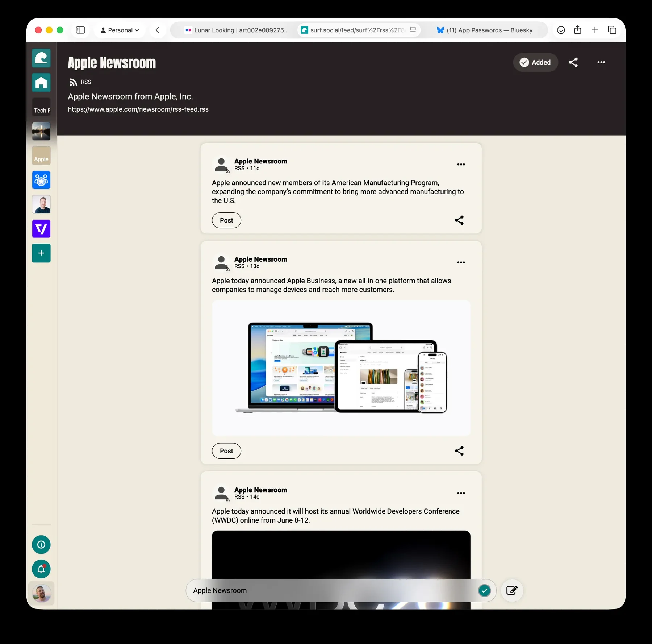Open the user profile avatar at sidebar bottom

coord(41,593)
